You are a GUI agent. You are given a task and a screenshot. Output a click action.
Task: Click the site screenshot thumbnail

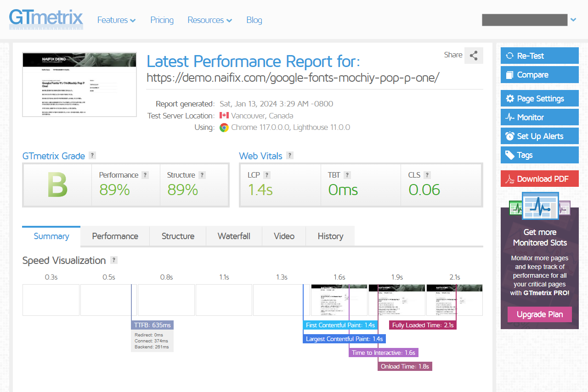click(79, 84)
